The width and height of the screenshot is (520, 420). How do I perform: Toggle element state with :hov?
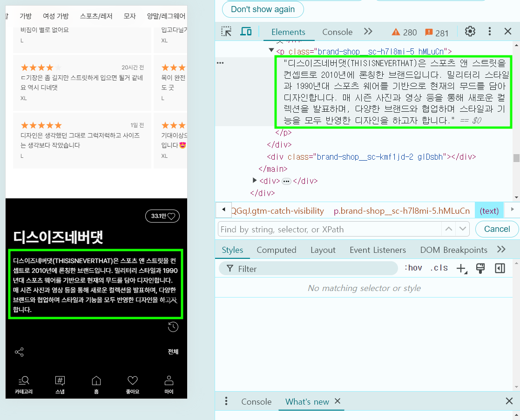[413, 268]
